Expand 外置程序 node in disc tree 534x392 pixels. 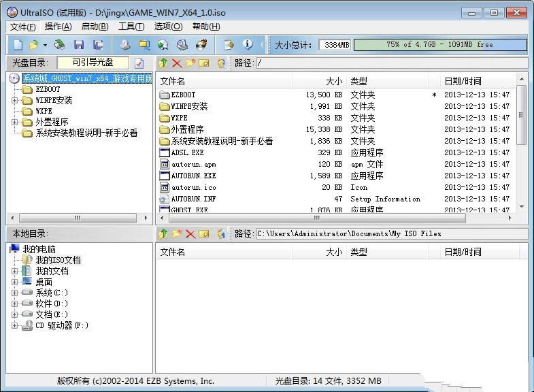coord(14,122)
